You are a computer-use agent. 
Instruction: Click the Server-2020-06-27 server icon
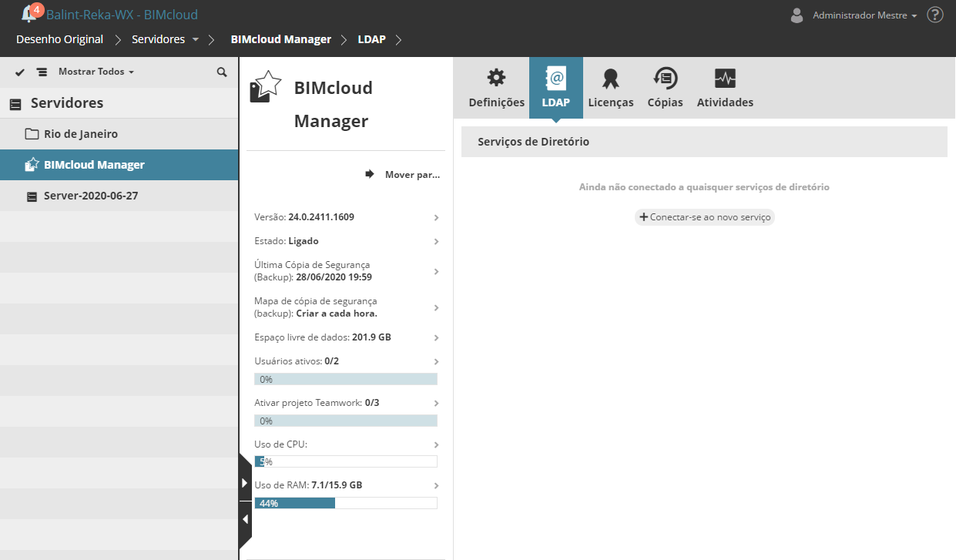coord(32,196)
